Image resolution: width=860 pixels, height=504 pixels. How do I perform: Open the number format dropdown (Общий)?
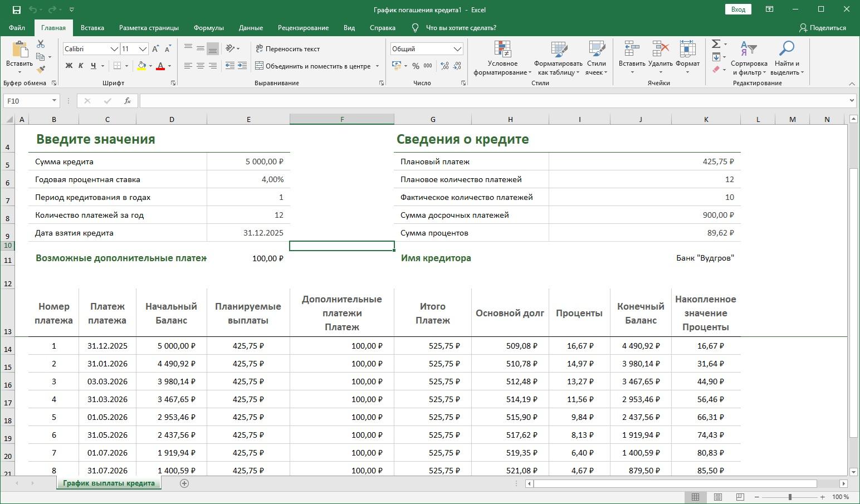[x=457, y=49]
